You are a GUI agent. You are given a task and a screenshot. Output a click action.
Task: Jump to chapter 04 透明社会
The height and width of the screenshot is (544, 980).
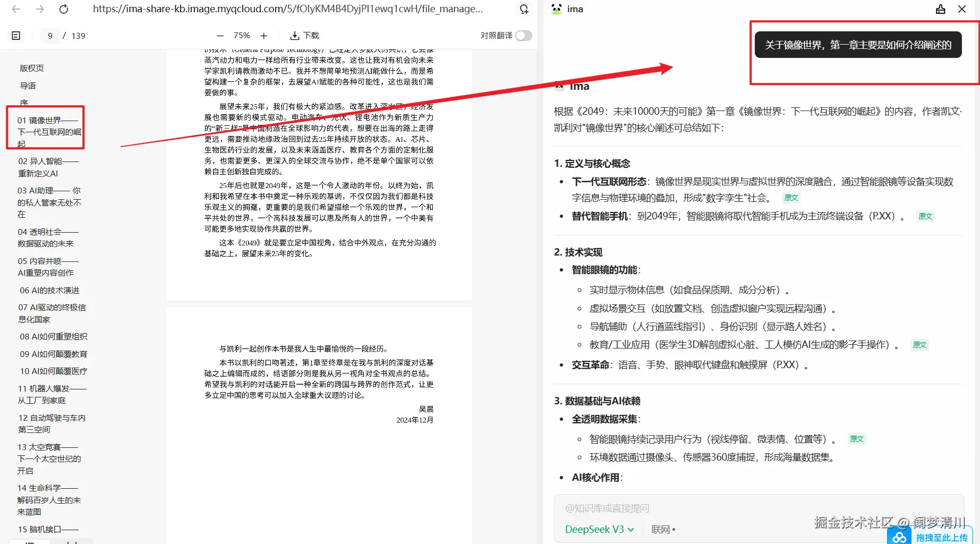coord(48,237)
